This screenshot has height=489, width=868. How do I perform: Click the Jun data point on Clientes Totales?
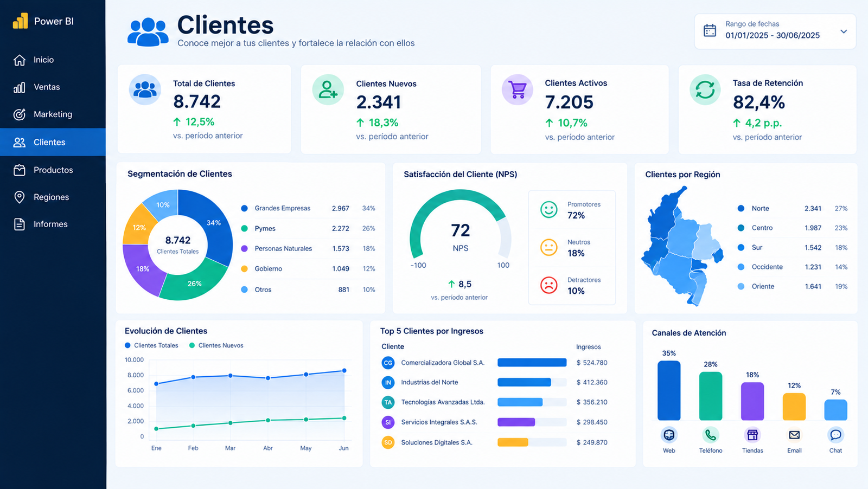tap(344, 371)
